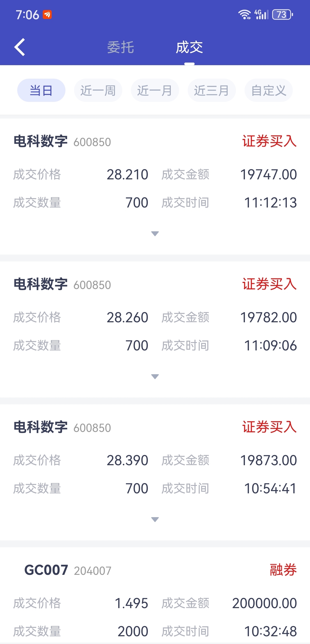Image resolution: width=310 pixels, height=644 pixels.
Task: Expand details of the 10:54:41 trade
Action: click(155, 519)
